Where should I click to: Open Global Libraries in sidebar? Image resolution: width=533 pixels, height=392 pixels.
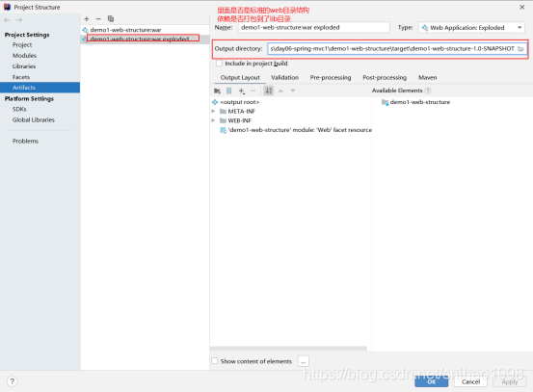point(34,119)
